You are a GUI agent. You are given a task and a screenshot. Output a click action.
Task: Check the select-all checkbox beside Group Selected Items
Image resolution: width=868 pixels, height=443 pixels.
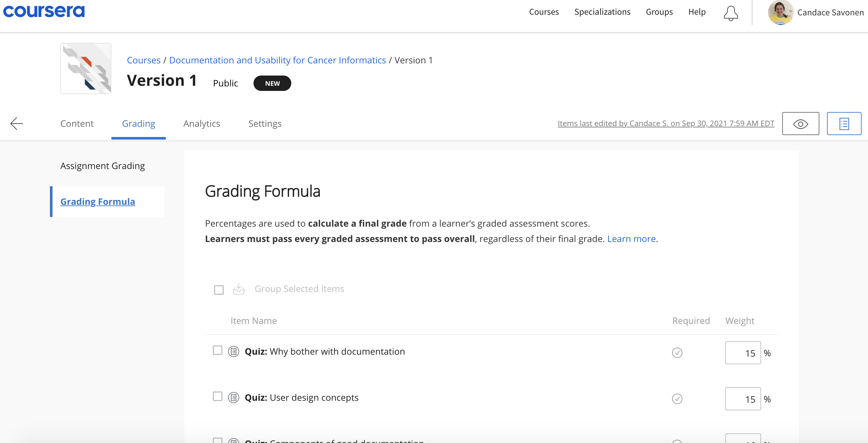[219, 290]
